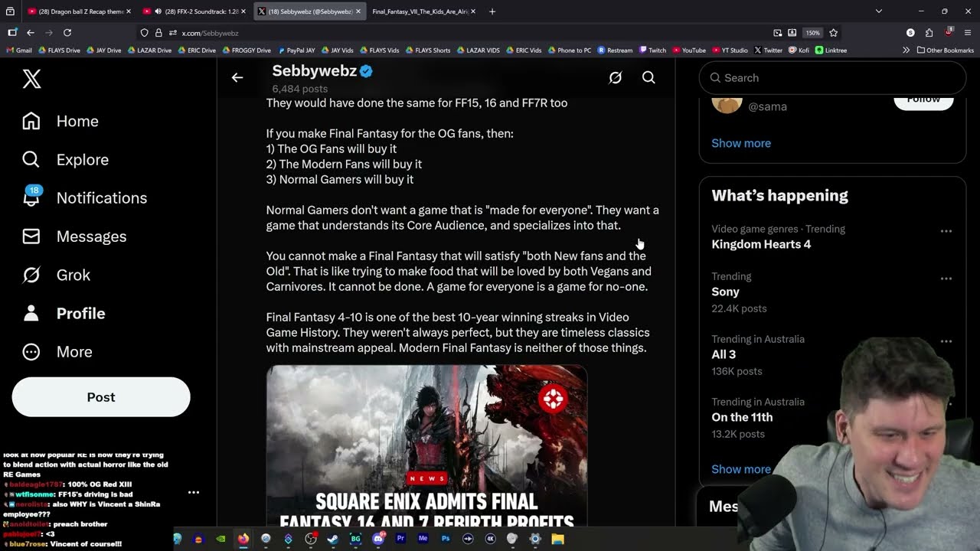Screen dimensions: 980x551
Task: Open Firefox View in tab bar
Action: (11, 11)
